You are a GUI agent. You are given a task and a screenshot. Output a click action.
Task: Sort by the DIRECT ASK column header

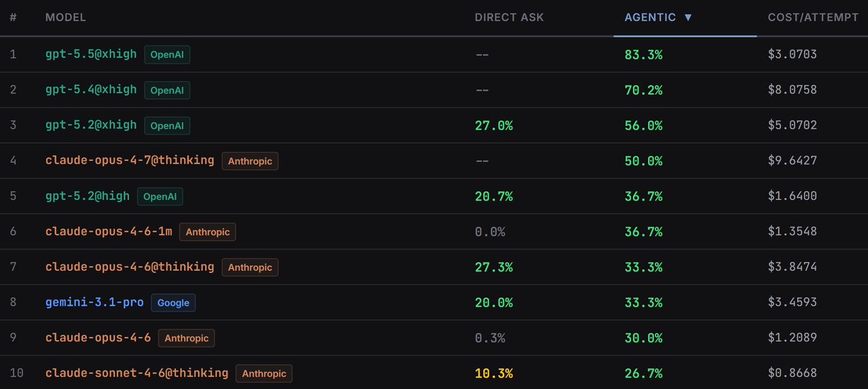point(509,17)
